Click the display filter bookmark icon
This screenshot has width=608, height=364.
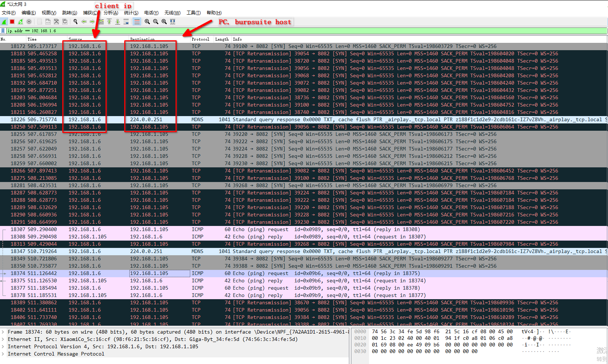[3, 31]
